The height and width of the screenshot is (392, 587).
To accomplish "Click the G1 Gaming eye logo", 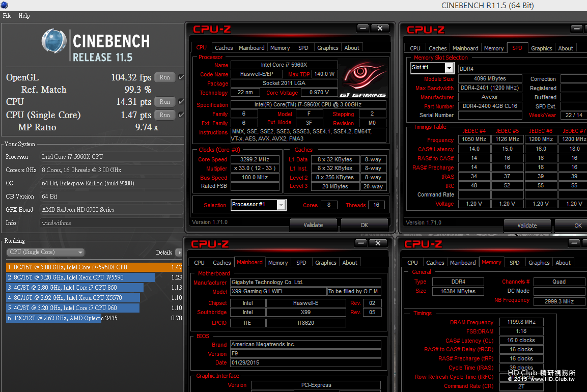I will 363,80.
